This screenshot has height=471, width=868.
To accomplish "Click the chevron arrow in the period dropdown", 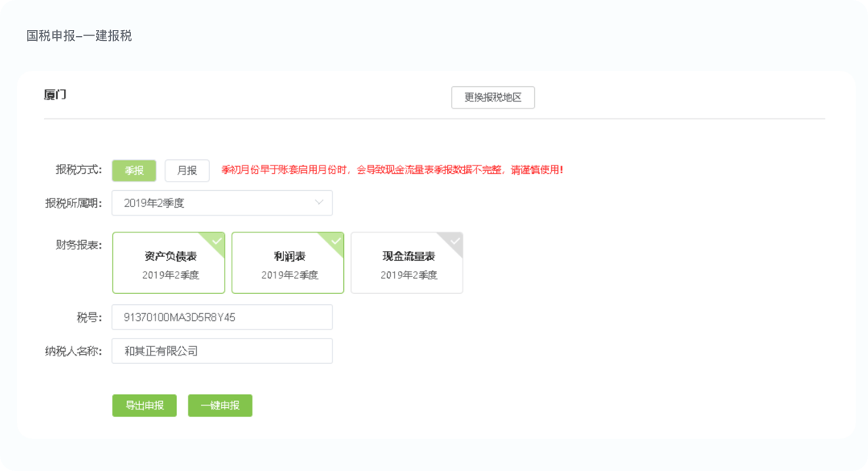I will coord(319,202).
